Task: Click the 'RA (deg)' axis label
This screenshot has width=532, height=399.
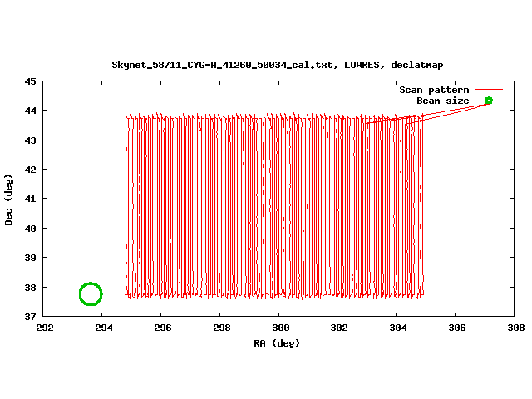Action: [x=277, y=343]
